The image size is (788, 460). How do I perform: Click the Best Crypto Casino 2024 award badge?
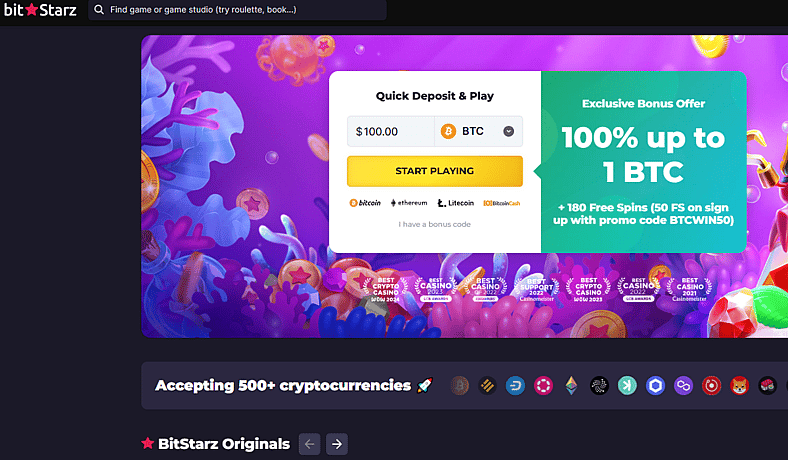pos(385,289)
